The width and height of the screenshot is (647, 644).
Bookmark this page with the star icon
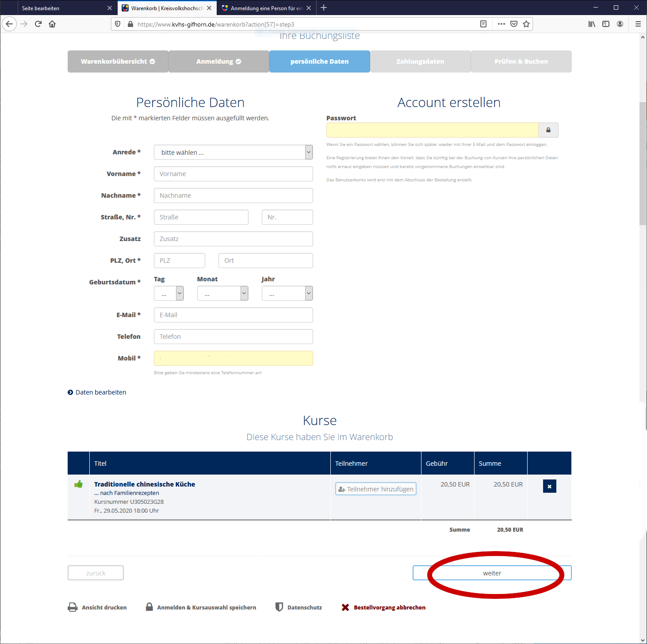click(526, 24)
